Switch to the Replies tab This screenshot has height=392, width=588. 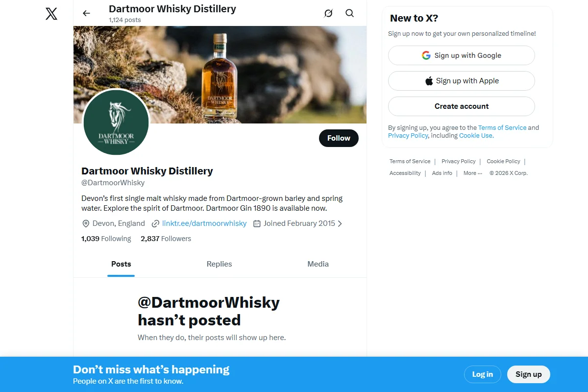(219, 264)
